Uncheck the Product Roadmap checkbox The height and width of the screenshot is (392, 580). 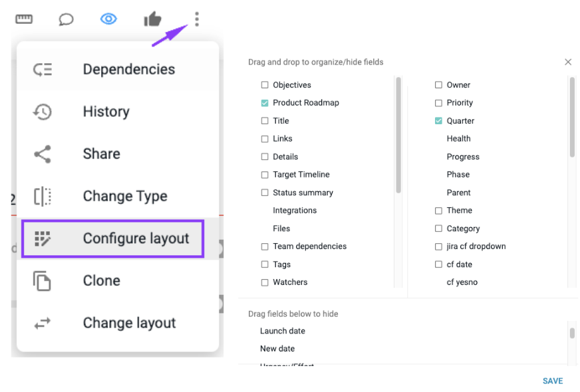pyautogui.click(x=265, y=103)
